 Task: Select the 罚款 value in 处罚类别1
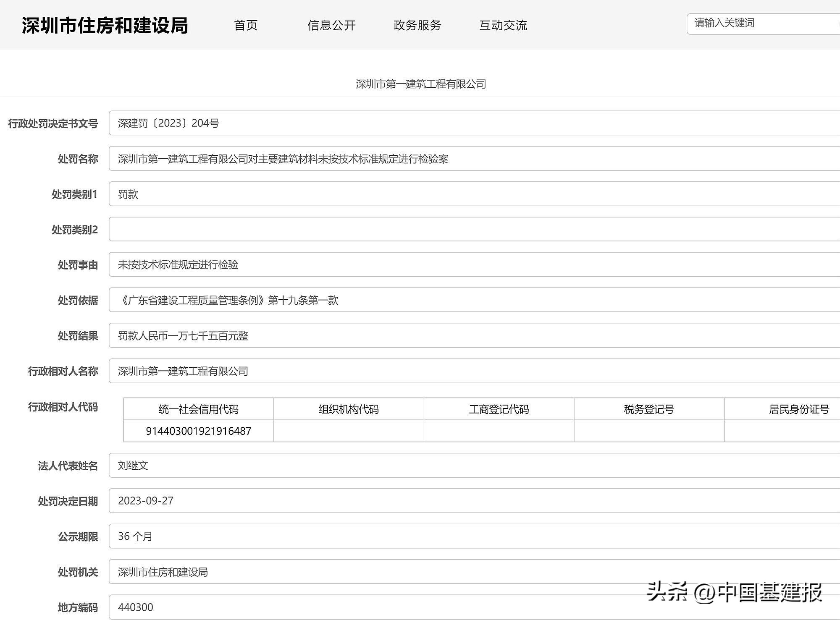click(128, 194)
